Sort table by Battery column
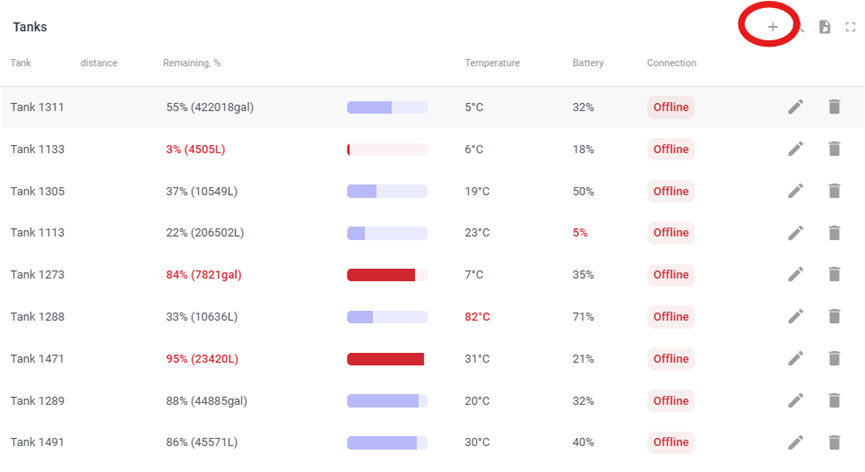The width and height of the screenshot is (865, 472). [x=588, y=63]
